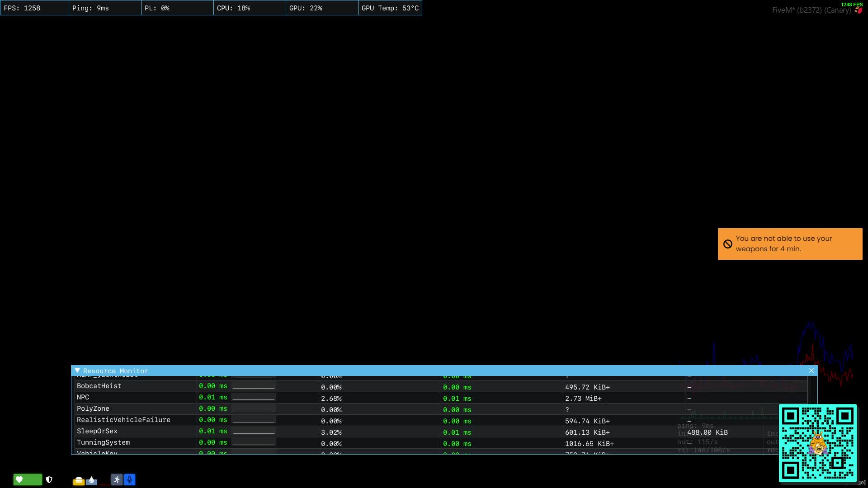Select the TunningSystem resource row

pos(103,443)
